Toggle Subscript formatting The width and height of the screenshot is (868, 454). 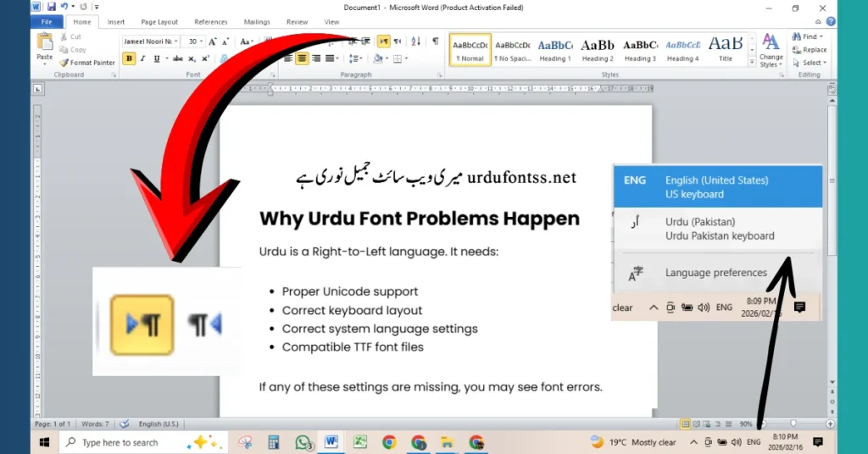click(x=192, y=58)
